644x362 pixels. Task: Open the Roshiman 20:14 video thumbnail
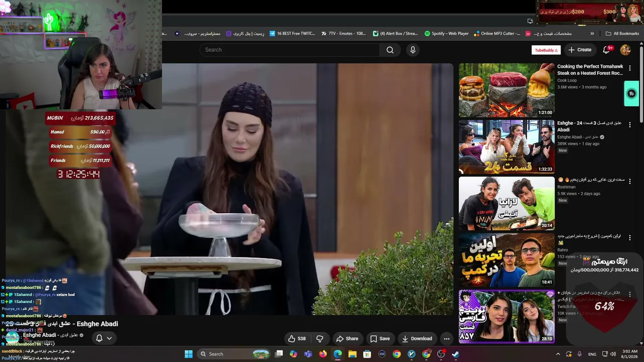[x=507, y=203]
